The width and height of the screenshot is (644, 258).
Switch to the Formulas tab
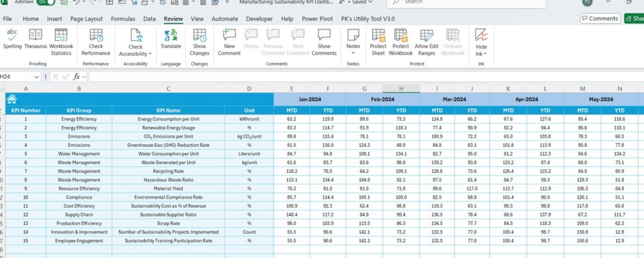pyautogui.click(x=123, y=18)
